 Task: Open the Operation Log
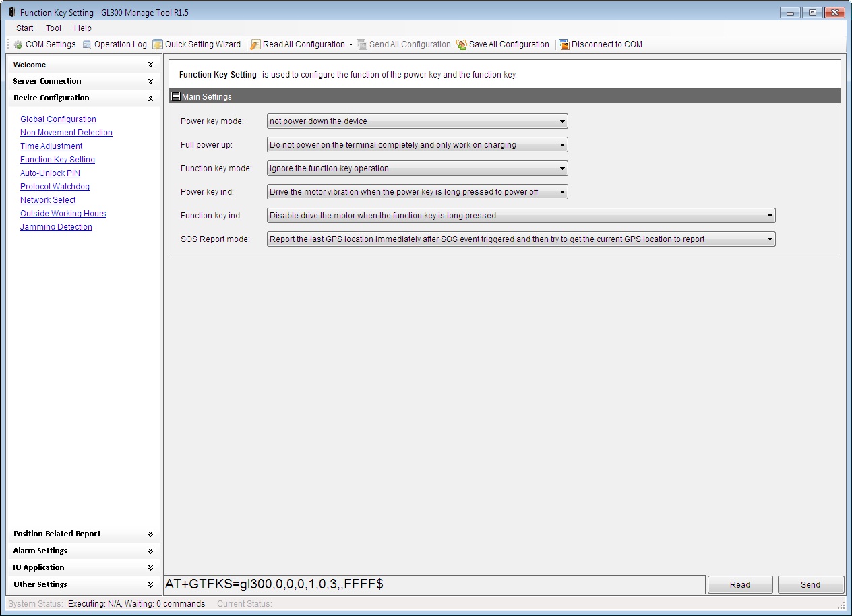[115, 44]
